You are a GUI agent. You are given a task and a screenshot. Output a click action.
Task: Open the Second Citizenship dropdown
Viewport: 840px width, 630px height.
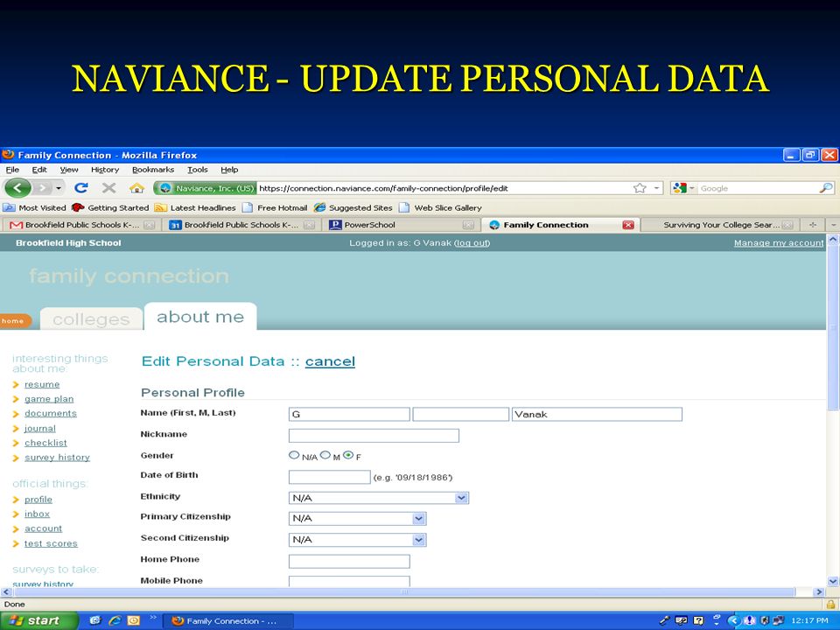(357, 540)
